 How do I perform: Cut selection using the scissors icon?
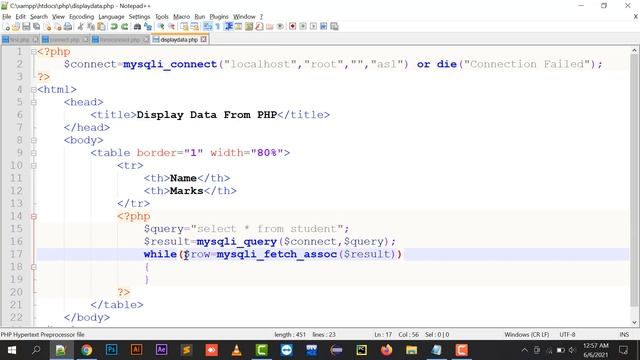click(80, 27)
